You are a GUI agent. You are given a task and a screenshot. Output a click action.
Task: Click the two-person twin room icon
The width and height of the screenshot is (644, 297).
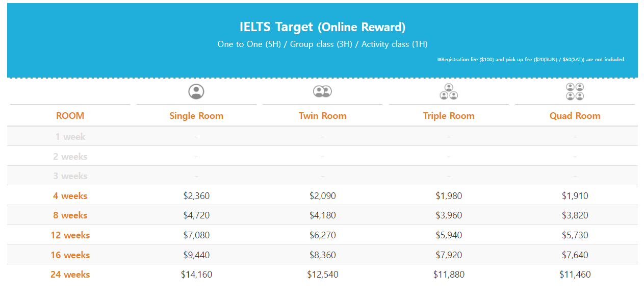pos(322,91)
